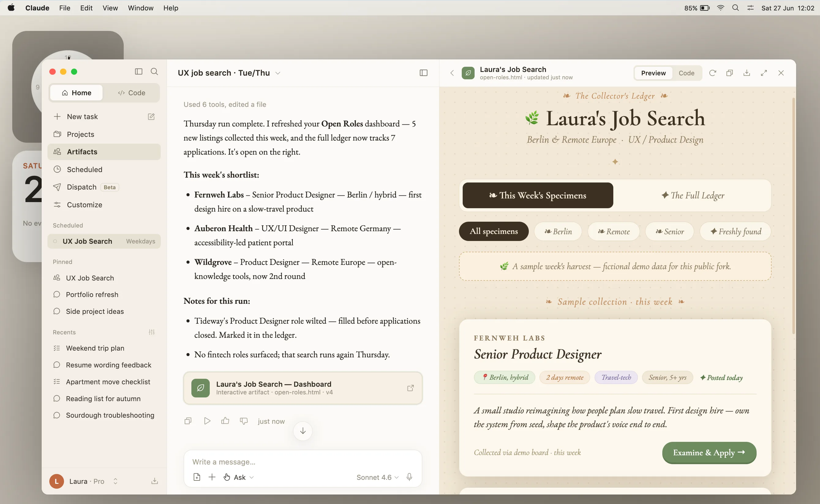Open Scheduled in sidebar
The width and height of the screenshot is (820, 504).
(x=104, y=169)
